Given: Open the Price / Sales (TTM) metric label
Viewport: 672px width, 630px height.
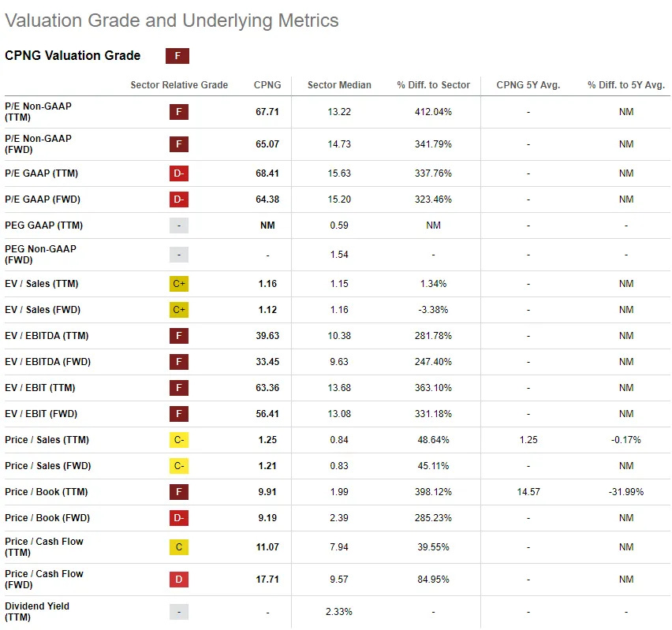Looking at the screenshot, I should pos(47,440).
